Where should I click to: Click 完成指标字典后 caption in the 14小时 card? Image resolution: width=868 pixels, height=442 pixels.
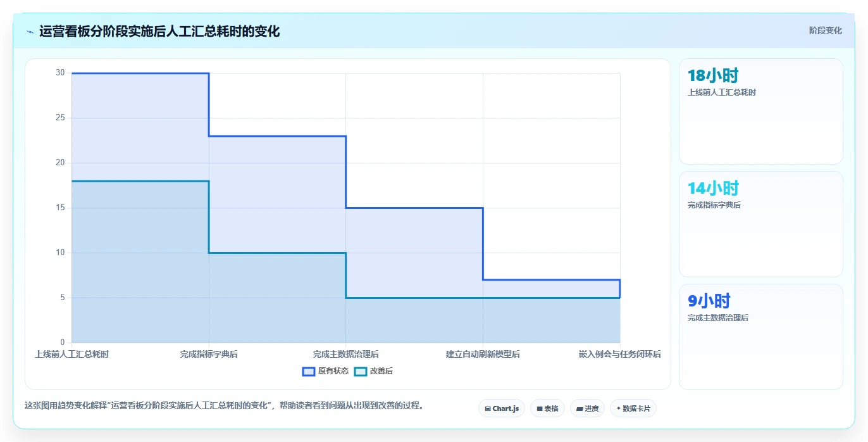714,205
